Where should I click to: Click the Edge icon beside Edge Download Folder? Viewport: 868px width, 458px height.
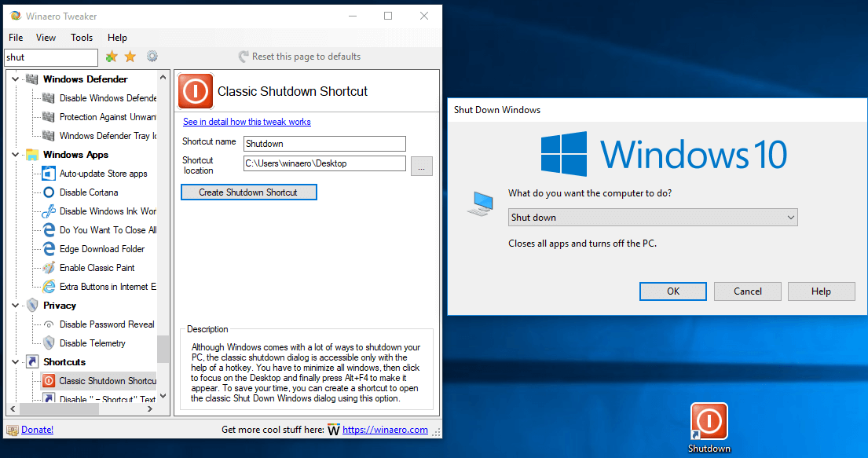tap(49, 249)
